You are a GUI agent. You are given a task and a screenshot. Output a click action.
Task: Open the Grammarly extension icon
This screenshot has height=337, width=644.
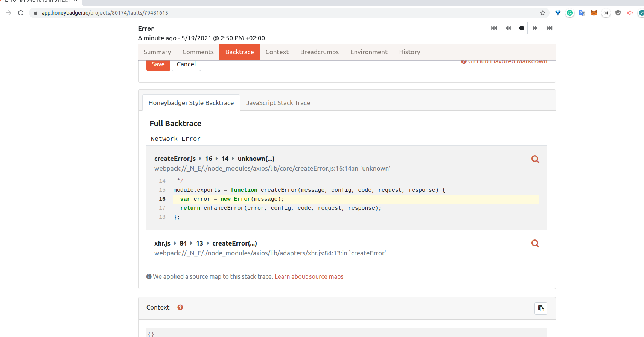click(570, 13)
